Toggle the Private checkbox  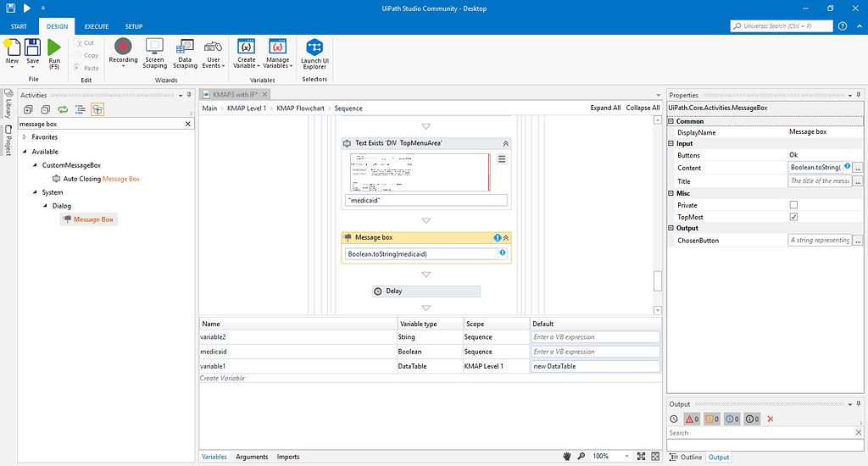point(793,205)
